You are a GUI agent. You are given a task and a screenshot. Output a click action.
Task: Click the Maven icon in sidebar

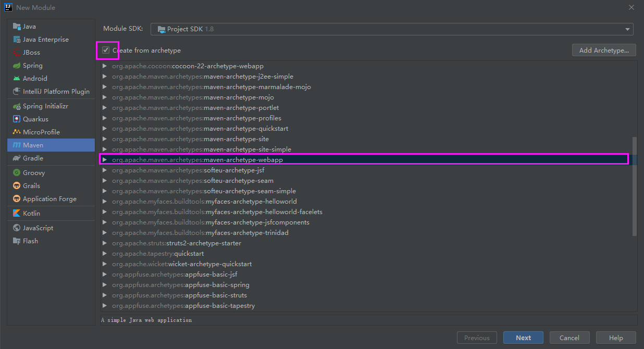(17, 145)
